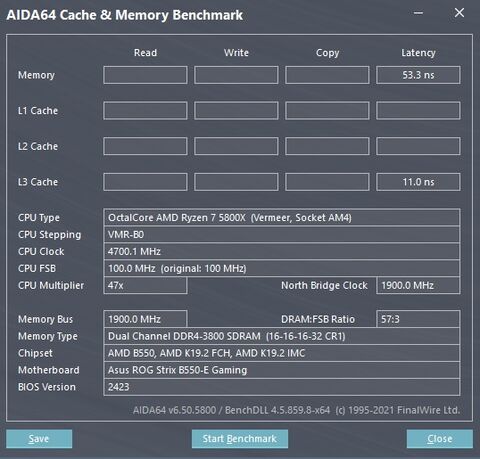Click the L1 Cache Write box
Viewport: 480px width, 459px height.
tap(236, 111)
